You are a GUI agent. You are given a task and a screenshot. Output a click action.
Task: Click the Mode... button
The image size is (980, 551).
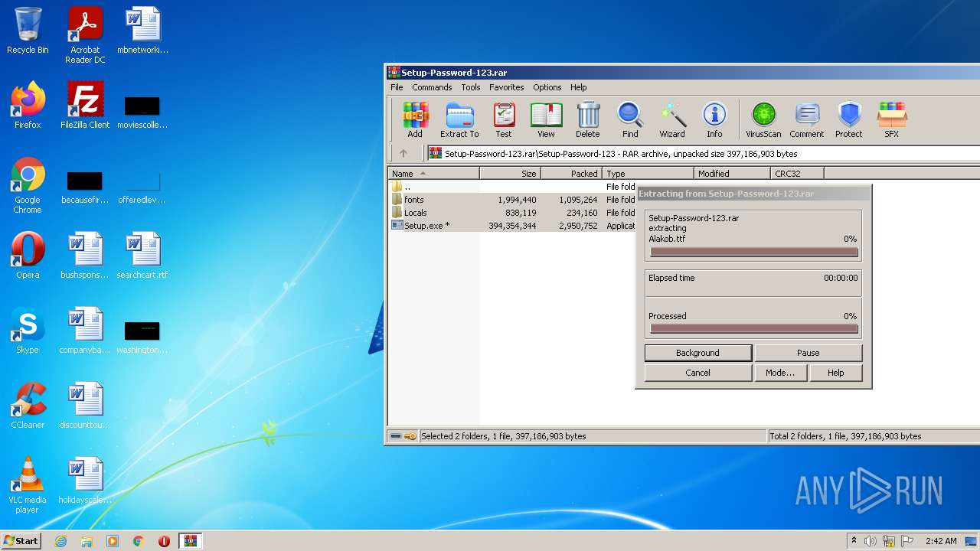[x=780, y=373]
